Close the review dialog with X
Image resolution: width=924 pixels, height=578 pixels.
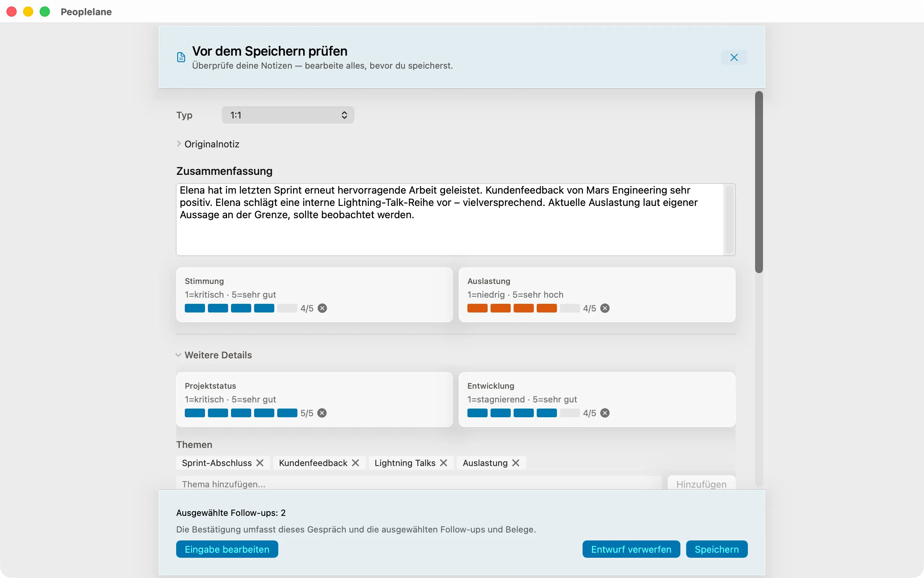coord(734,57)
